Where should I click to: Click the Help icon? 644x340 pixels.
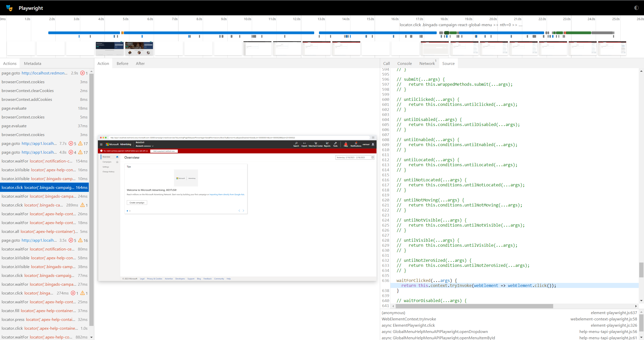[346, 143]
